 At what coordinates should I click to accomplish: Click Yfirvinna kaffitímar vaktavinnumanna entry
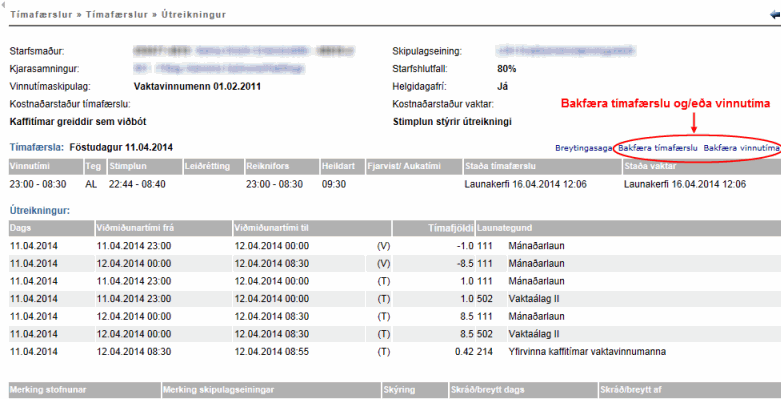coord(587,352)
